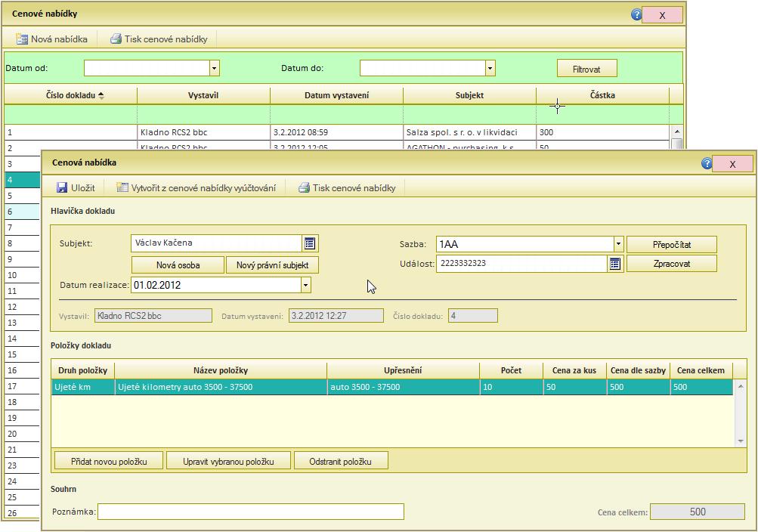Image resolution: width=758 pixels, height=532 pixels.
Task: Open the Datum realizace date picker
Action: pos(305,285)
